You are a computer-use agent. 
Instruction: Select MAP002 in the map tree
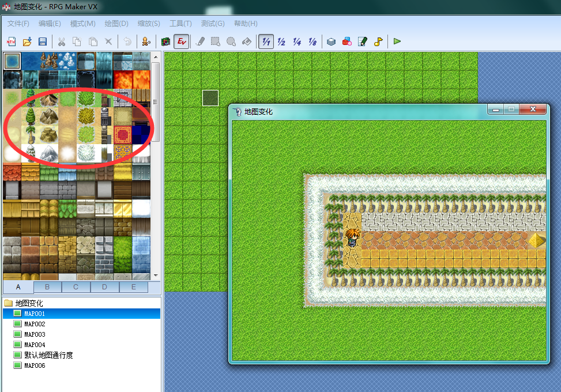tap(35, 324)
